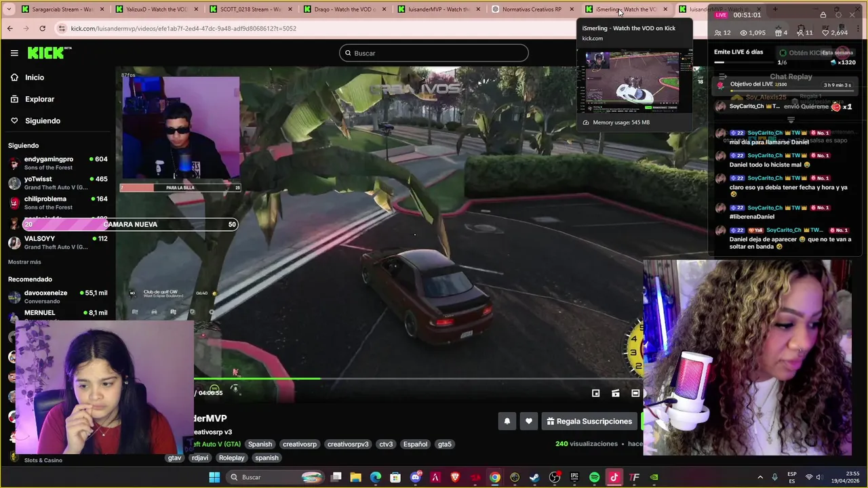The width and height of the screenshot is (868, 488).
Task: Go back using the browser back arrow
Action: pos(9,28)
